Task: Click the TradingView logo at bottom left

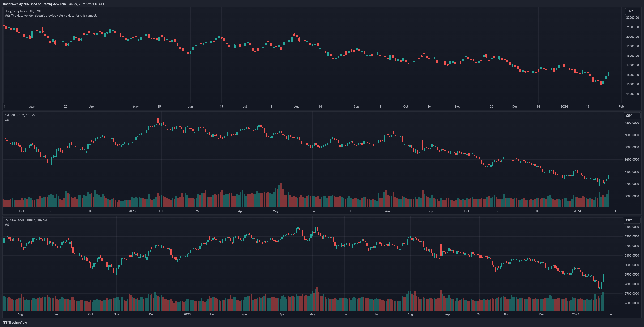Action: (x=15, y=322)
